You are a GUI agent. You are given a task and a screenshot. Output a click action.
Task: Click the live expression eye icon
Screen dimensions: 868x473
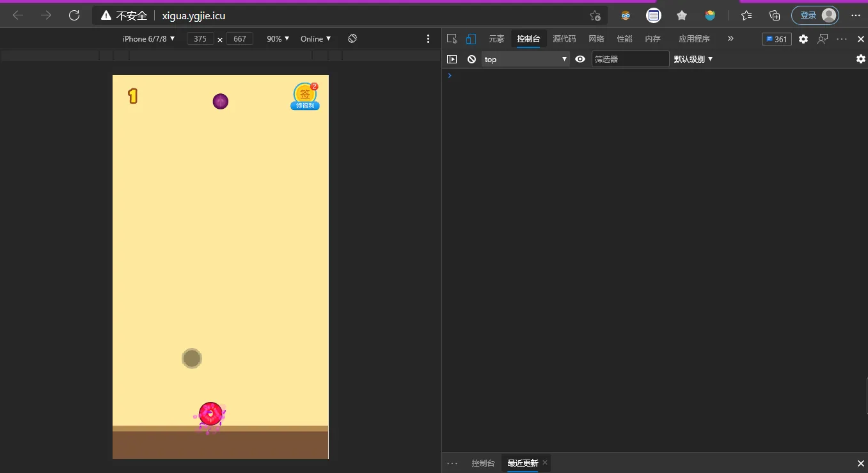(580, 59)
